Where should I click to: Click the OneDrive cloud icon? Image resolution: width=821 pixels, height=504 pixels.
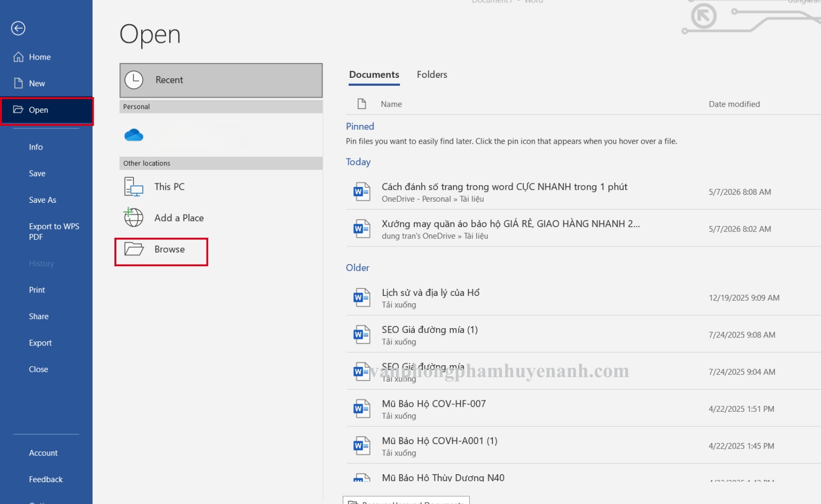[134, 135]
